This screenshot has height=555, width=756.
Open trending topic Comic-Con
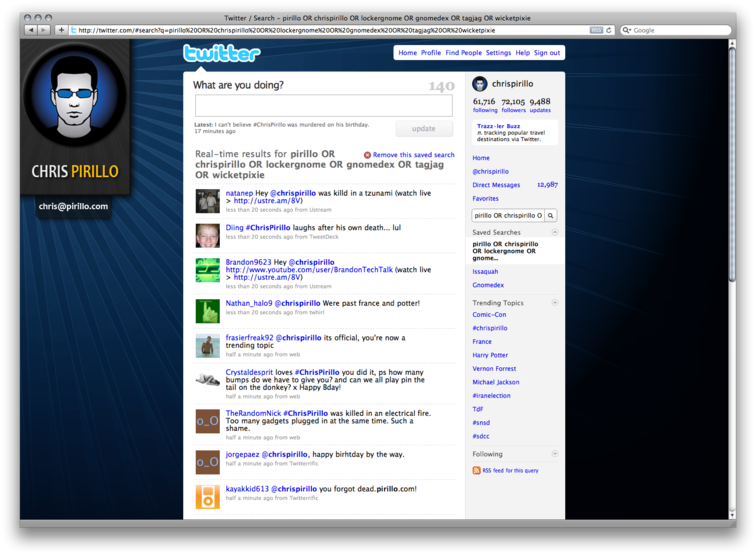pos(489,314)
